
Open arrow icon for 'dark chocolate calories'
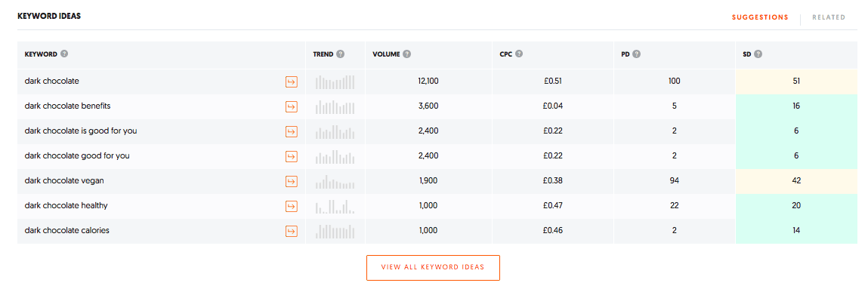point(291,231)
